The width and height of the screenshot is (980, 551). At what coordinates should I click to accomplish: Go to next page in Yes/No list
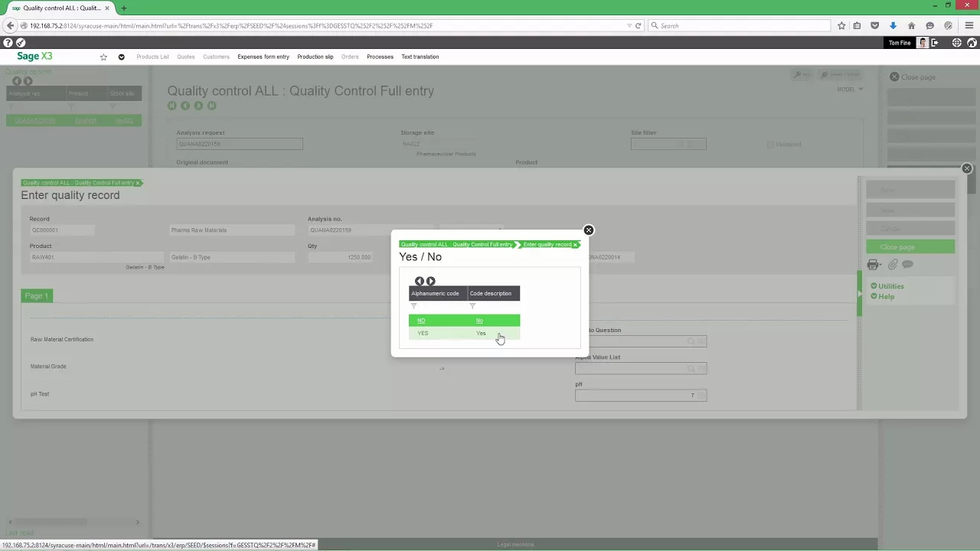pos(430,281)
